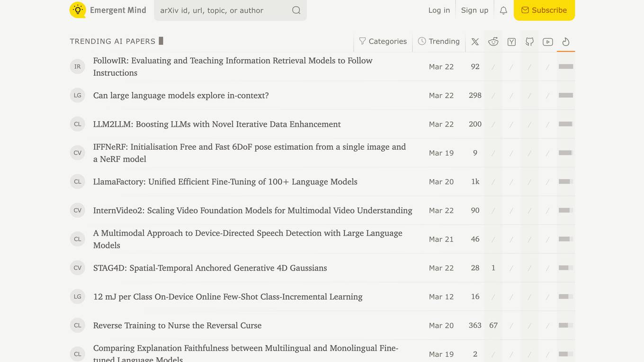Click hotness bar for LlamaFactory row
644x362 pixels.
click(x=566, y=181)
